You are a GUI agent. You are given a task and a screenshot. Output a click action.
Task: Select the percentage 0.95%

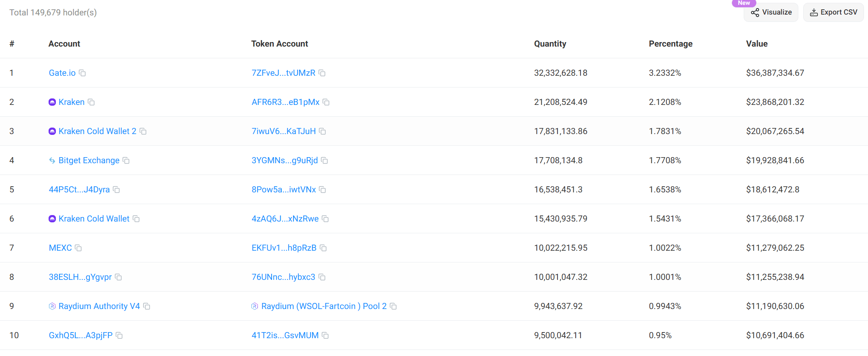coord(660,335)
